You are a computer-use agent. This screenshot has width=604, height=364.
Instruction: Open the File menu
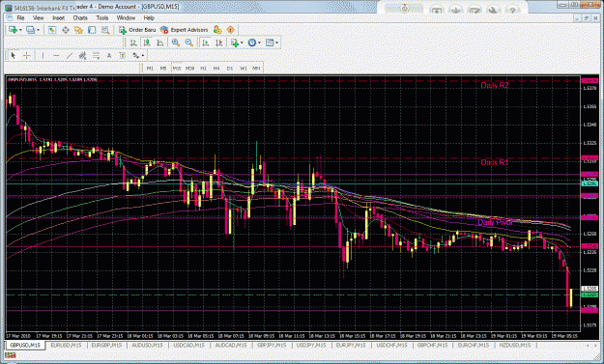click(20, 17)
